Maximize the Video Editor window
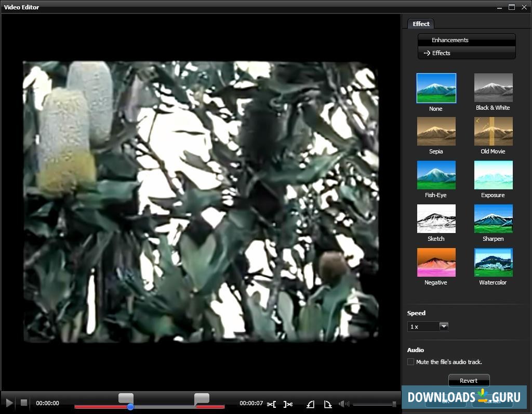Image resolution: width=532 pixels, height=414 pixels. click(x=512, y=7)
